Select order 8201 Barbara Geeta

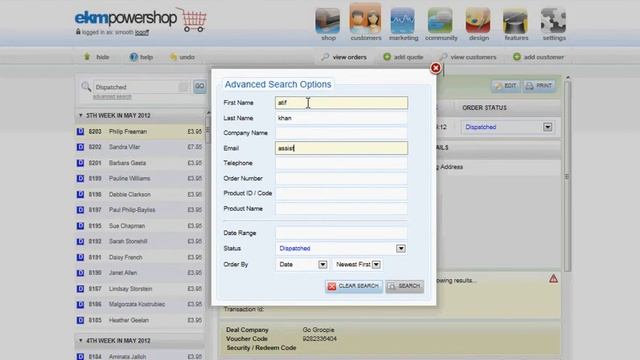click(x=140, y=163)
